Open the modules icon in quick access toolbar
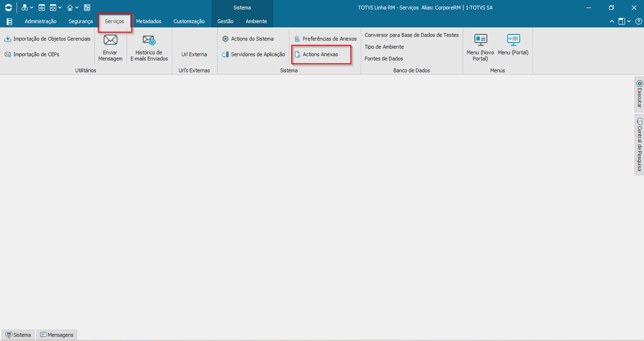 point(25,8)
